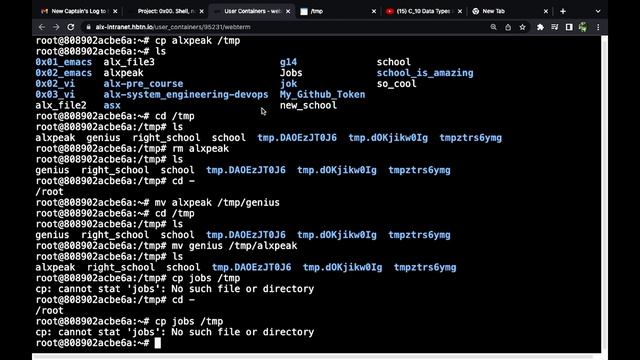Click the alx-intranet.hbtn.io address bar
The width and height of the screenshot is (640, 360).
click(x=286, y=27)
